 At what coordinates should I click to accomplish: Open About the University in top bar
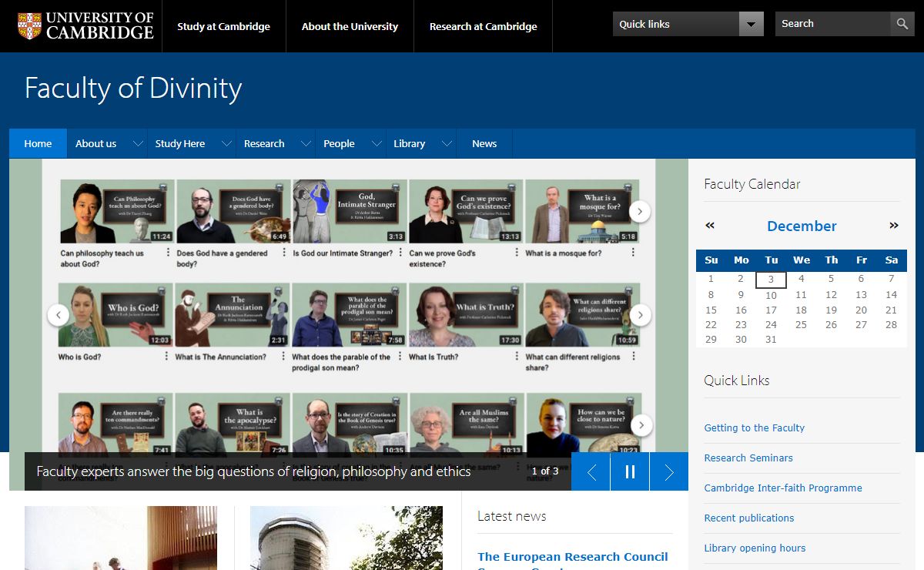(350, 26)
